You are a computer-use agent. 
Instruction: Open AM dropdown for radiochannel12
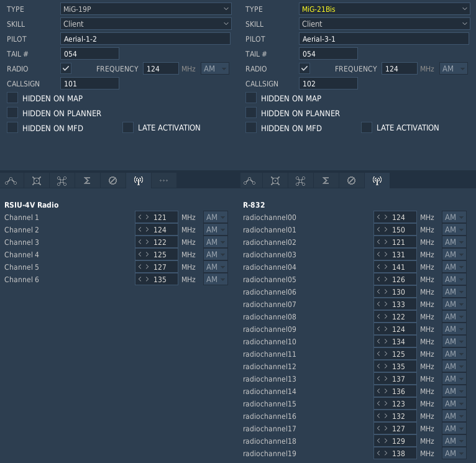(454, 366)
